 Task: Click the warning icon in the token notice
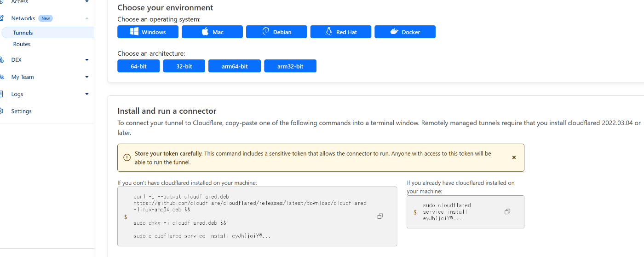coord(127,158)
